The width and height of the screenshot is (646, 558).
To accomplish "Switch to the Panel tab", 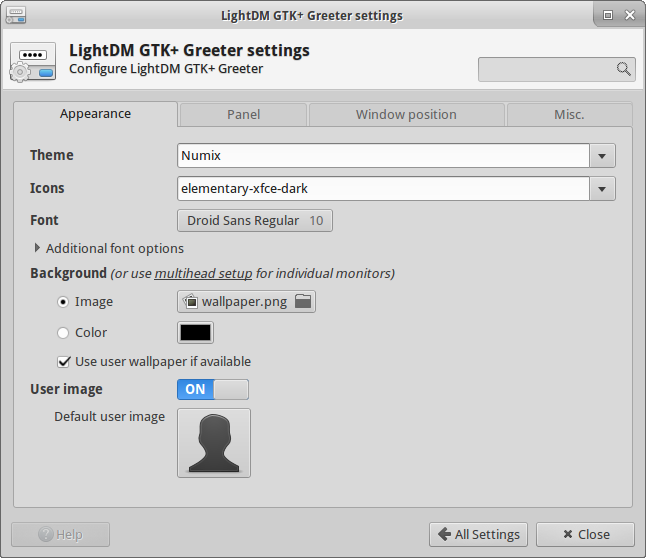I will point(243,115).
